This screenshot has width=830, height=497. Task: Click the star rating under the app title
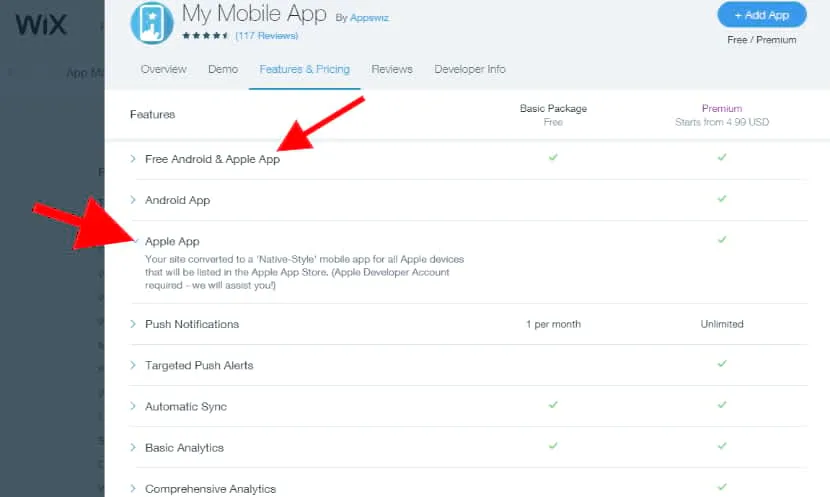205,36
